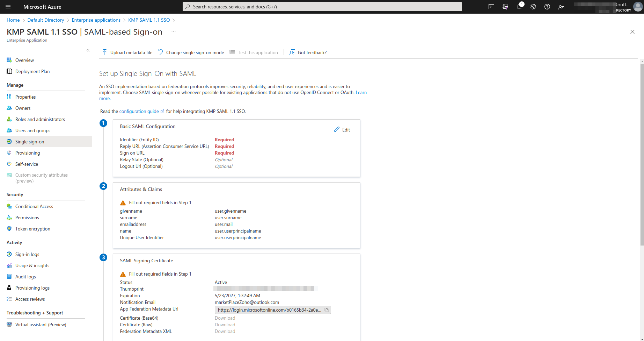View notifications bell
644x341 pixels.
519,7
